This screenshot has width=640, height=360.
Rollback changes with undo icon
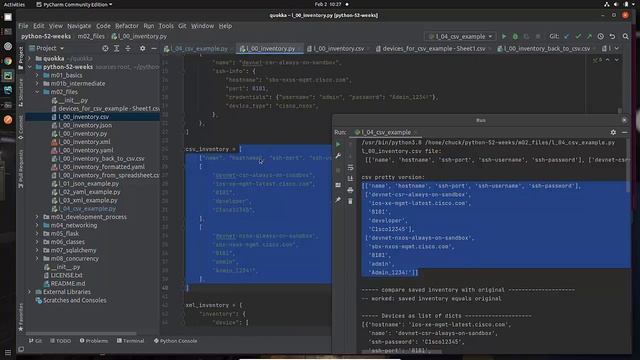click(612, 36)
